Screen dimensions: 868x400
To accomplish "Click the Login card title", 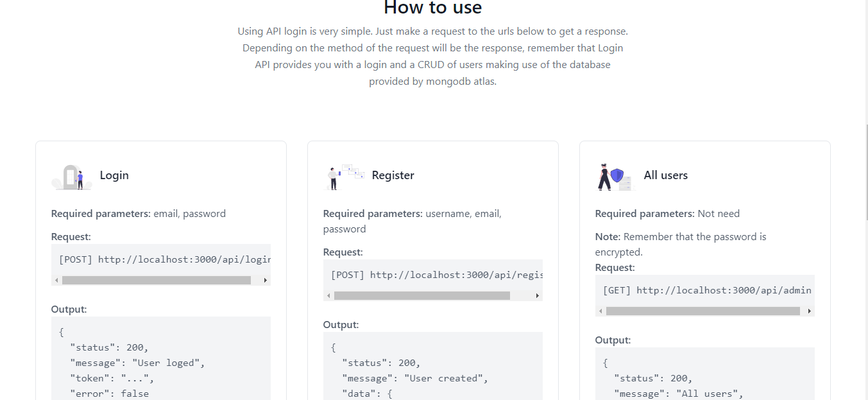I will click(x=114, y=175).
